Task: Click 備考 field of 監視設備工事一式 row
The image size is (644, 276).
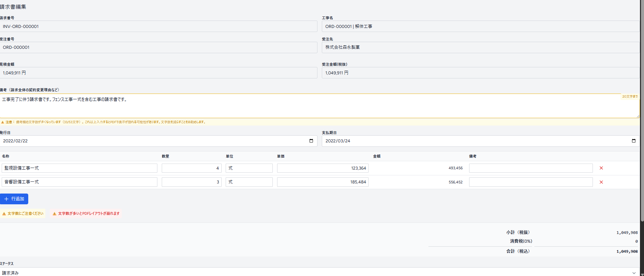Action: [x=531, y=168]
